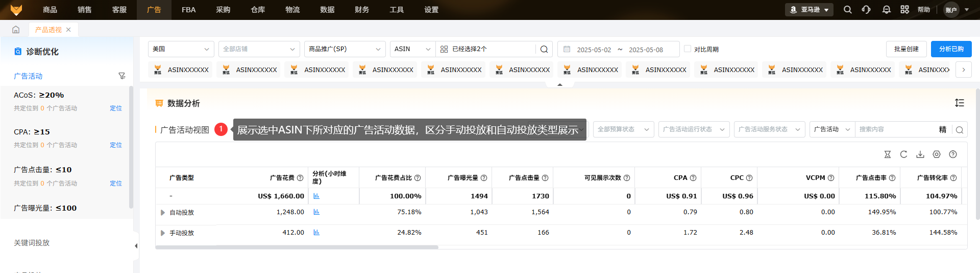Image resolution: width=980 pixels, height=273 pixels.
Task: Expand the 自动投放 row
Action: coord(163,213)
